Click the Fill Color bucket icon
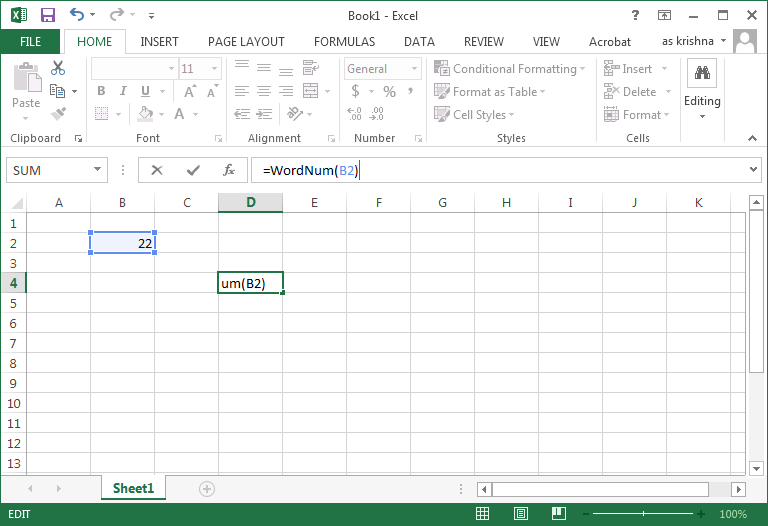The height and width of the screenshot is (526, 768). pos(145,114)
